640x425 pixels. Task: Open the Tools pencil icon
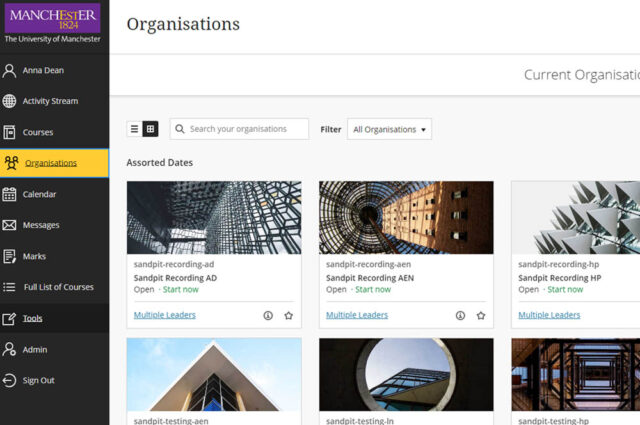pyautogui.click(x=9, y=318)
